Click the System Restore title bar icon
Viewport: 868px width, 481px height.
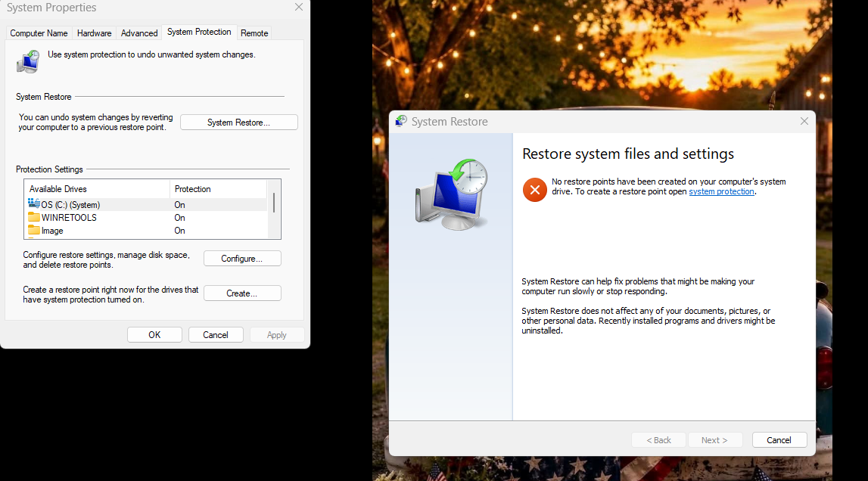point(401,121)
